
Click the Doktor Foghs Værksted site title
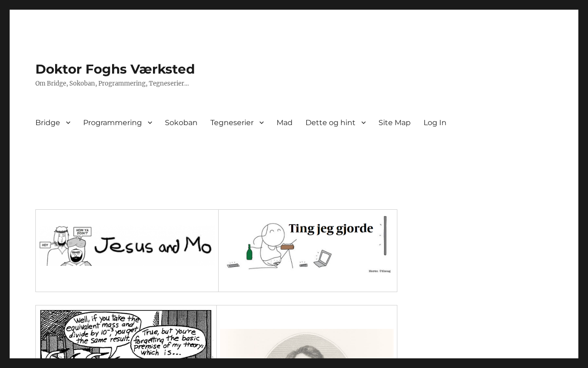coord(115,69)
